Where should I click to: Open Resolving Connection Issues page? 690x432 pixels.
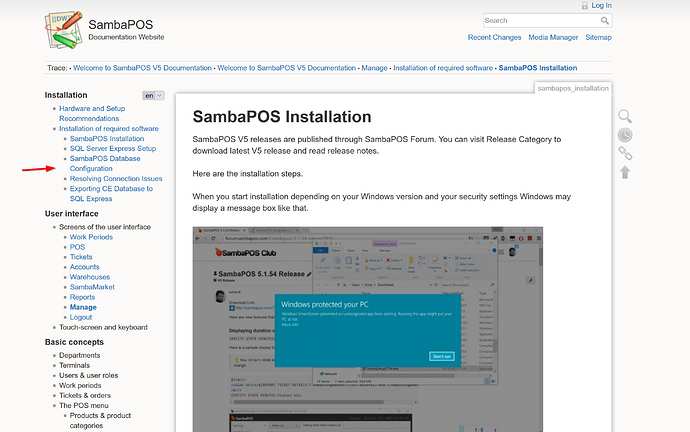tap(116, 179)
